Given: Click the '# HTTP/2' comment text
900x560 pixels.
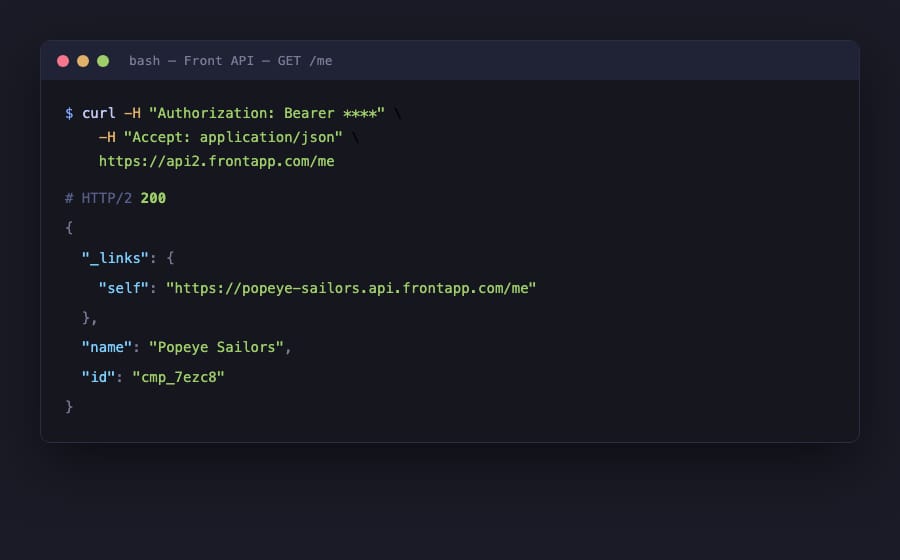Looking at the screenshot, I should coord(99,198).
